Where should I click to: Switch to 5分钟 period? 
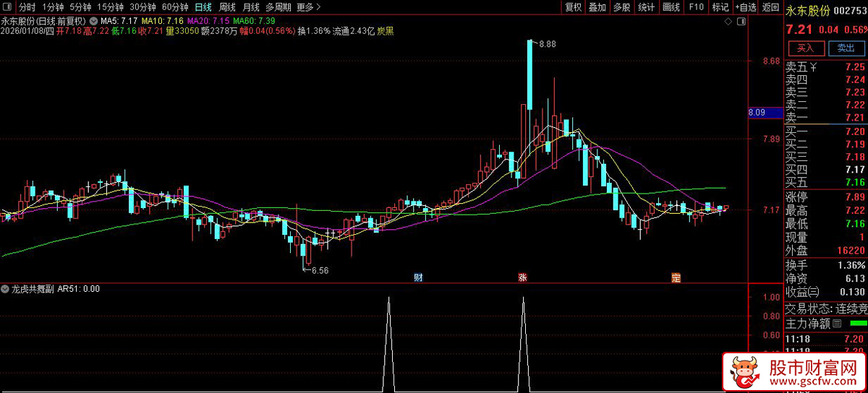point(80,7)
